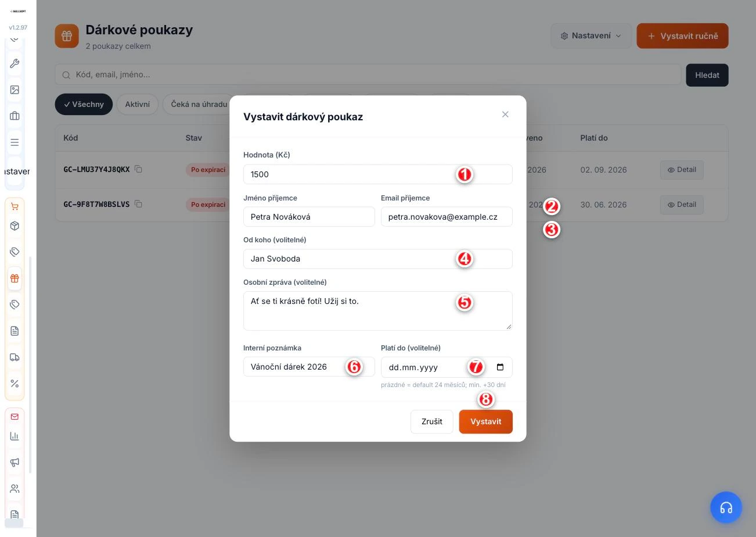
Task: Open the shopping cart sidebar icon
Action: [15, 206]
